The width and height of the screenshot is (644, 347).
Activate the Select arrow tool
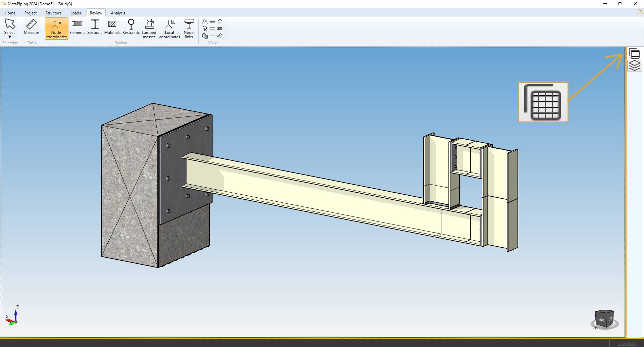10,24
